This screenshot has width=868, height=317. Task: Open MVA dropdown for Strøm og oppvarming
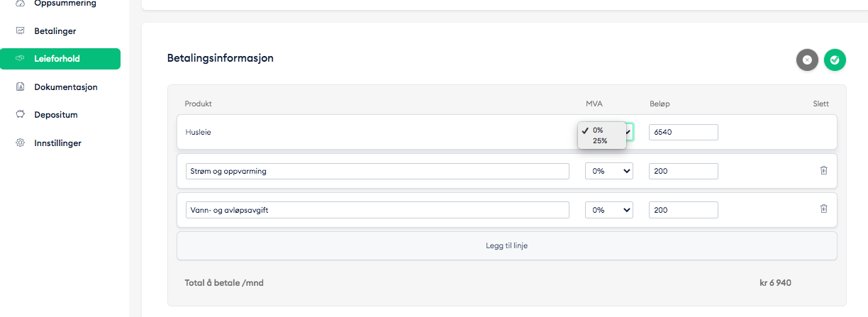(x=608, y=171)
